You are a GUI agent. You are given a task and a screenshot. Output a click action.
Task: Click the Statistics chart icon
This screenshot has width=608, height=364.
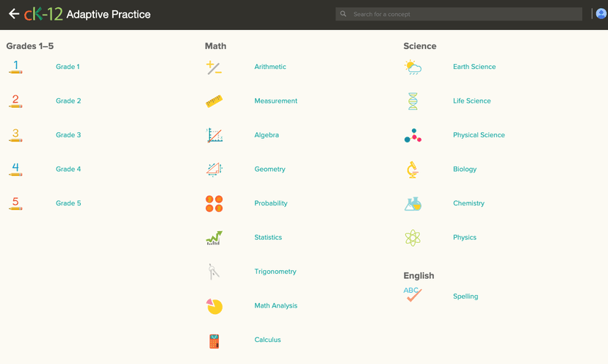point(214,238)
